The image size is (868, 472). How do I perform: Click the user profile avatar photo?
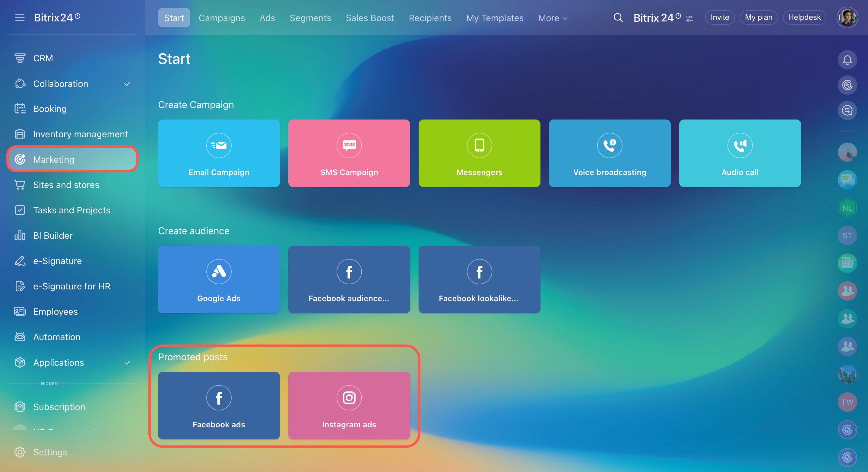pos(847,18)
